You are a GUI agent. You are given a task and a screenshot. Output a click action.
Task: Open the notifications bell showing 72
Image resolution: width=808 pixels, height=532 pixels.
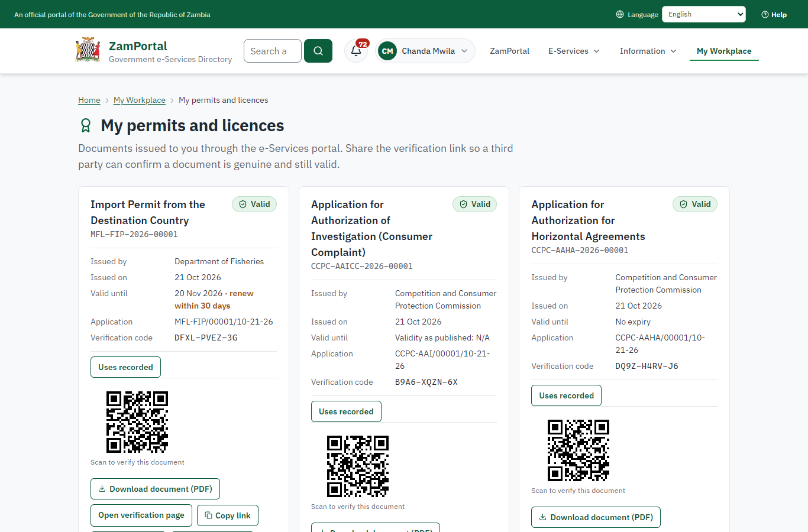coord(356,51)
